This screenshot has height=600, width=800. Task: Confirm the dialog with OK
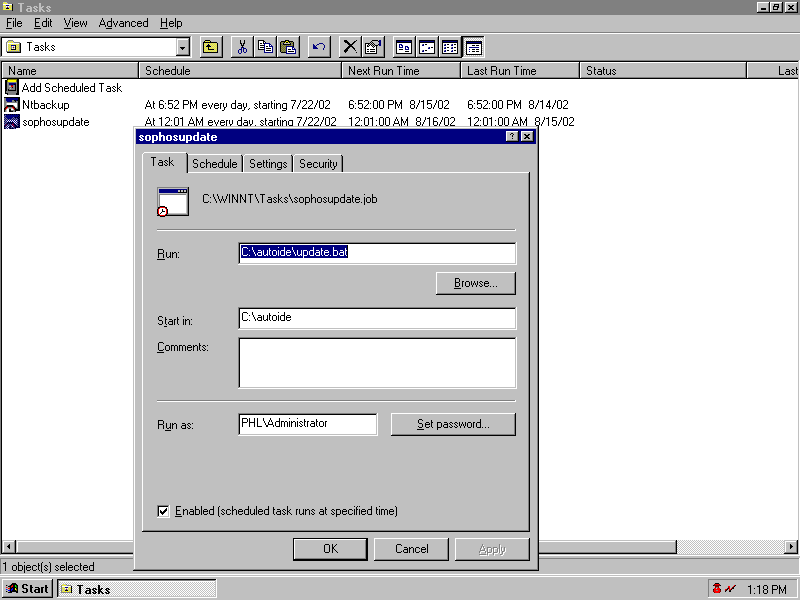pyautogui.click(x=330, y=549)
